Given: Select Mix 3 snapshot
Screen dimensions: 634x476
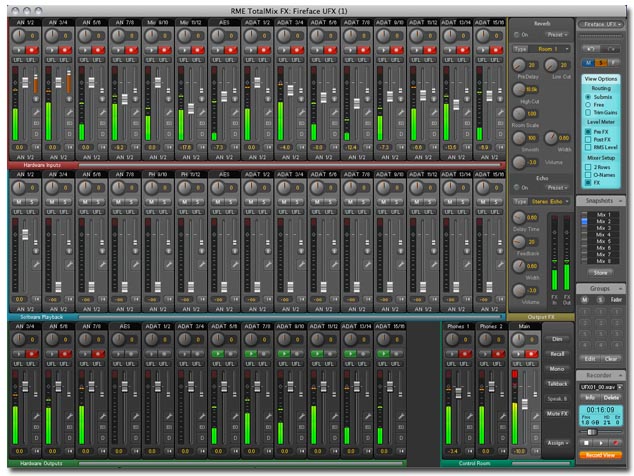Looking at the screenshot, I should [601, 228].
